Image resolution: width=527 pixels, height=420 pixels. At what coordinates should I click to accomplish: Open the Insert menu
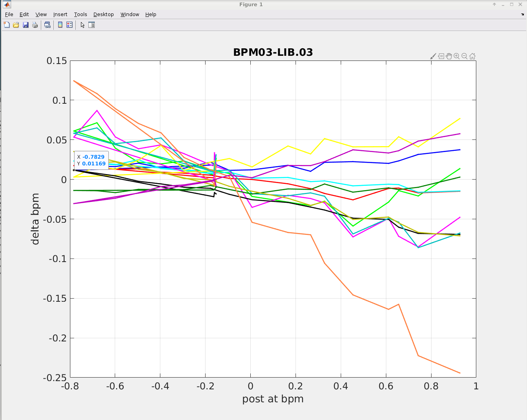[x=60, y=15]
